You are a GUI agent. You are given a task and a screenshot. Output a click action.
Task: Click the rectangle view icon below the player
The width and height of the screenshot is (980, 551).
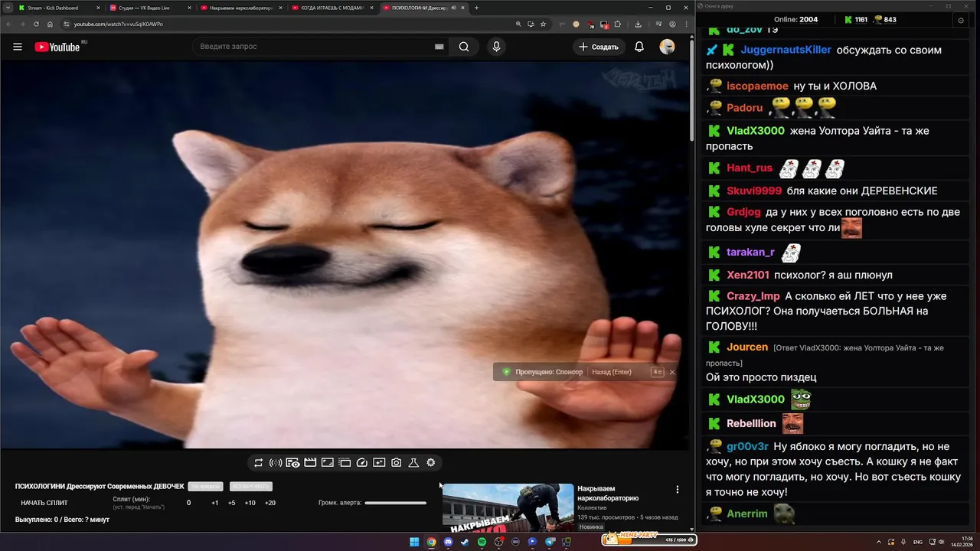click(328, 463)
